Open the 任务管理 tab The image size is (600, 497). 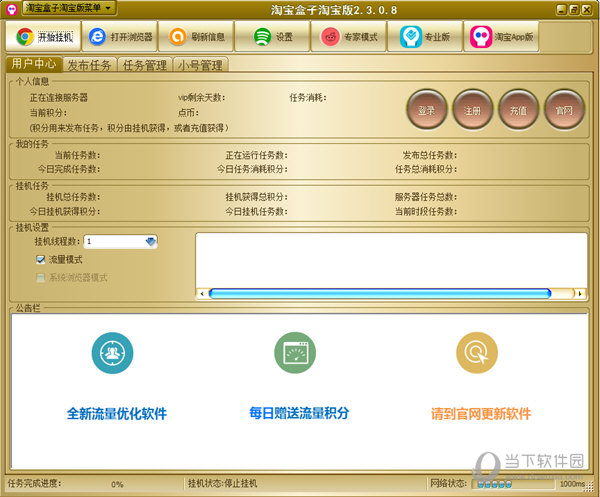(145, 65)
